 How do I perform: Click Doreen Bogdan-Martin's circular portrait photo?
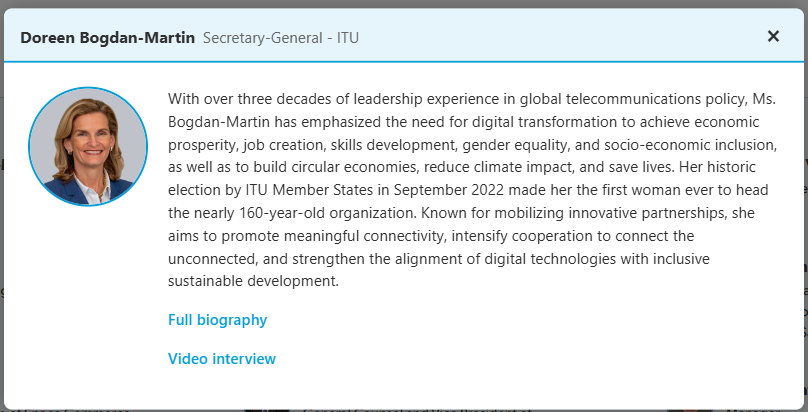click(x=88, y=146)
